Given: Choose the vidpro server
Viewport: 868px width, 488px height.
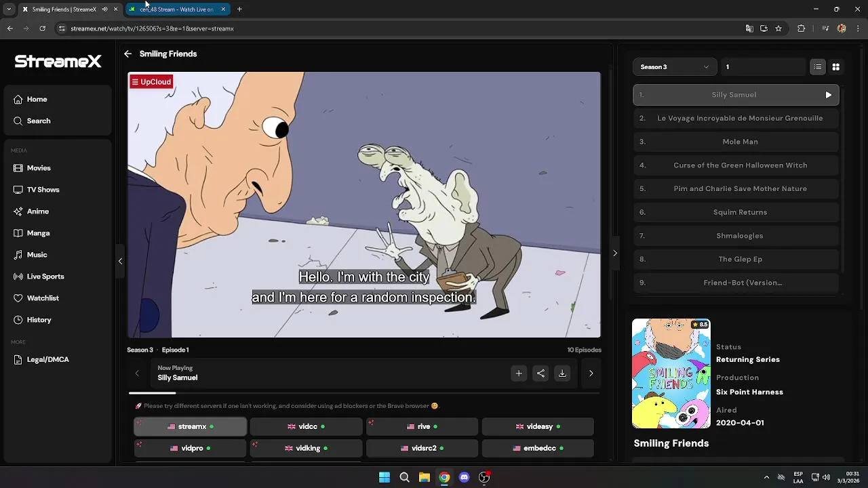Looking at the screenshot, I should coord(190,449).
